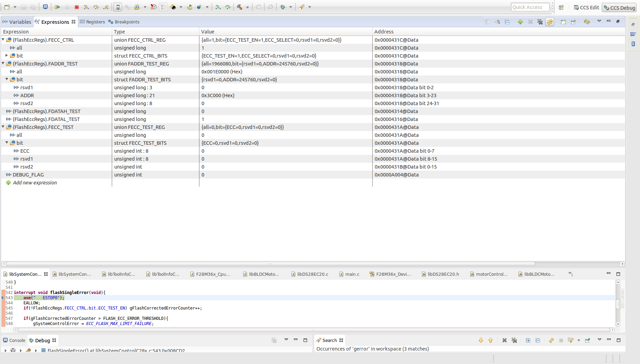Screen dimensions: 640x364
Task: Open the New file dropdown arrow
Action: tap(15, 7)
